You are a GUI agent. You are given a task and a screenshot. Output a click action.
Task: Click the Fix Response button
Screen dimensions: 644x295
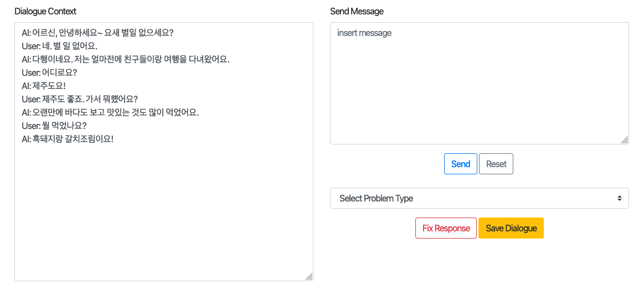pyautogui.click(x=446, y=228)
